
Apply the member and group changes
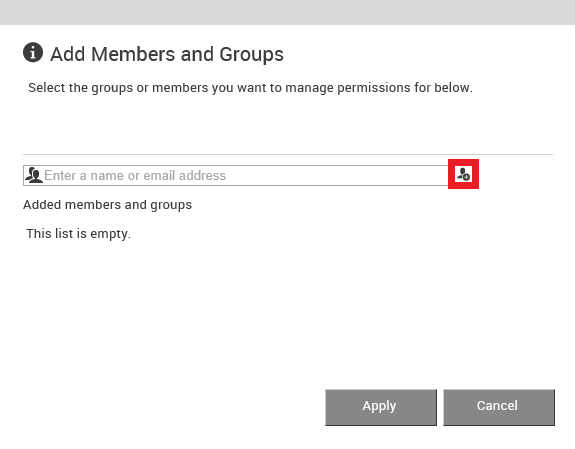pos(381,407)
